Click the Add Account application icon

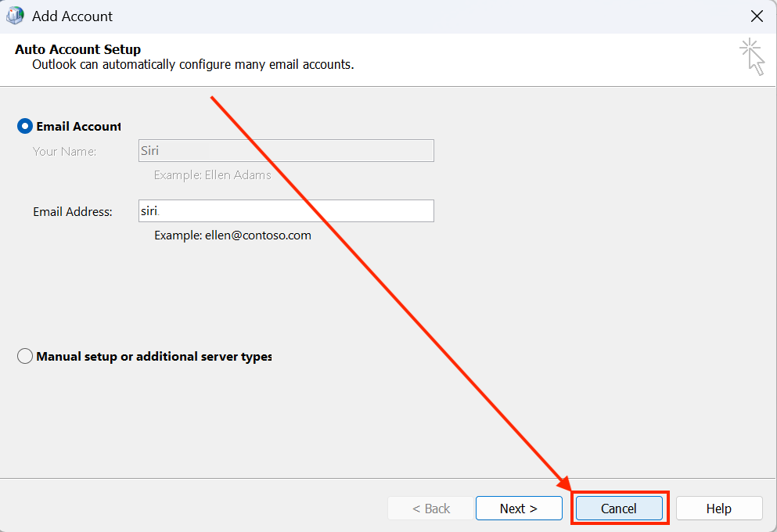coord(14,16)
